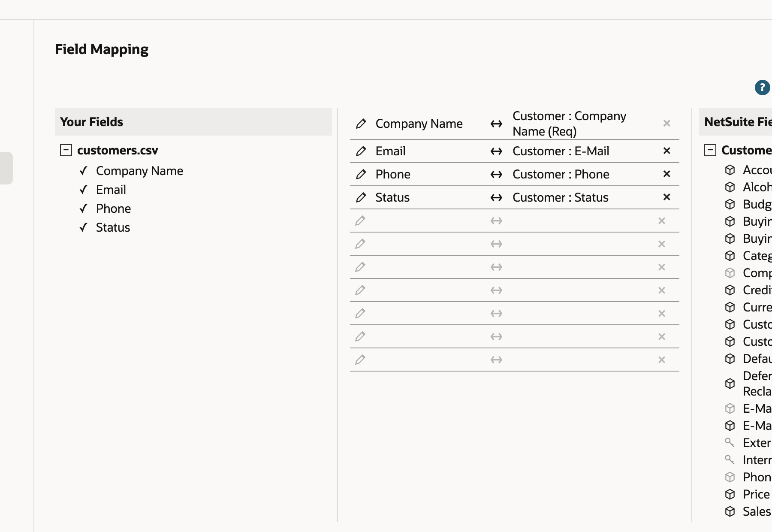Select the Credi... field in NetSuite Fields
This screenshot has height=532, width=772.
(757, 290)
